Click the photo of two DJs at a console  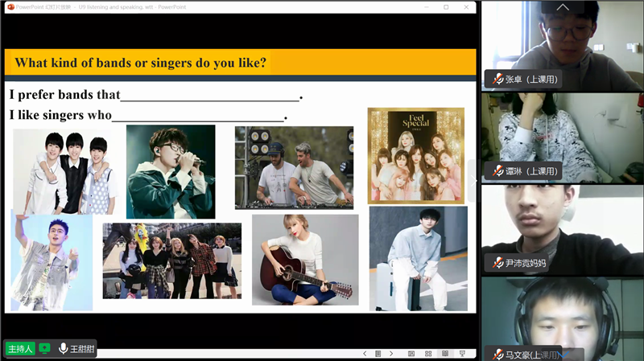294,168
